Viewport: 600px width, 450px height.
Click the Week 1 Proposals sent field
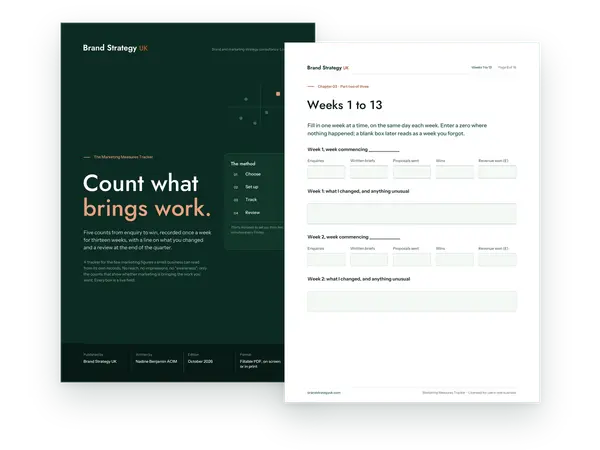412,172
